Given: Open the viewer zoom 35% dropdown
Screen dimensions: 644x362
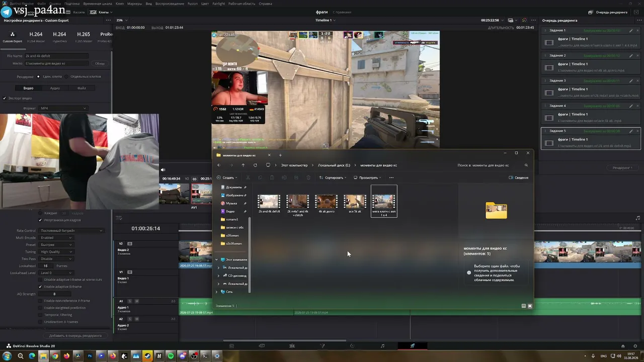Looking at the screenshot, I should pyautogui.click(x=122, y=20).
